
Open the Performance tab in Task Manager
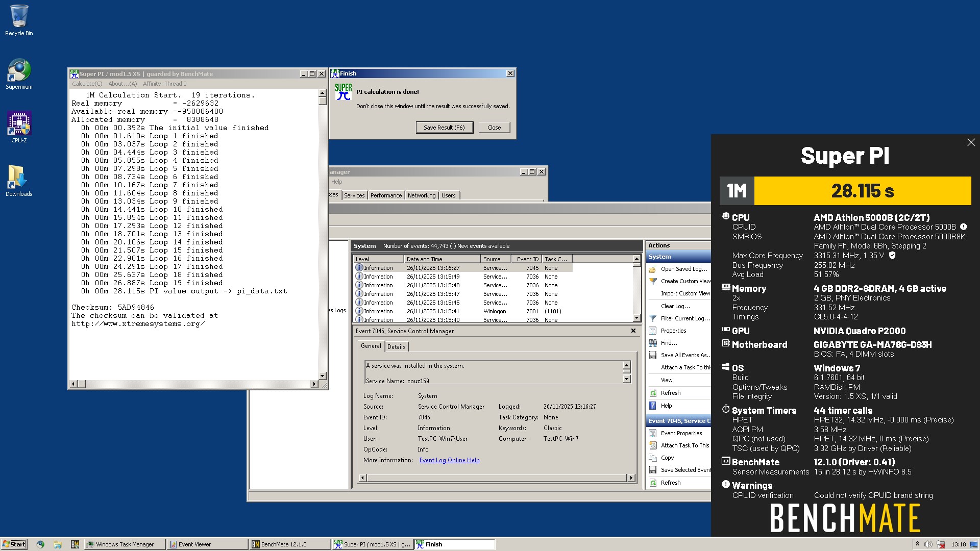coord(386,195)
